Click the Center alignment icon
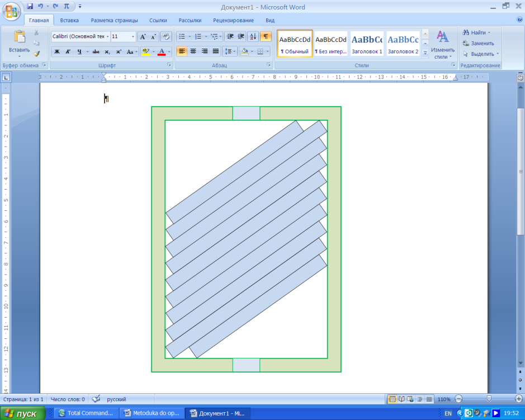525x420 pixels. [193, 51]
